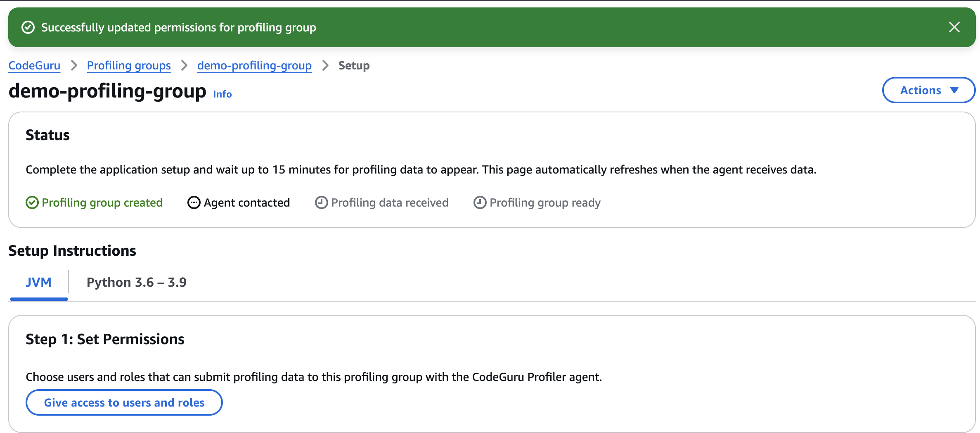Open demo-profiling-group breadcrumb link
Screen dimensions: 980x433
[254, 65]
